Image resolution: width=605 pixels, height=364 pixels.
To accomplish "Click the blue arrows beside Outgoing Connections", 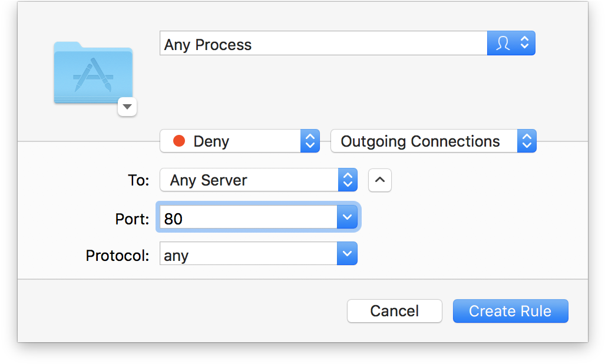I will tap(527, 141).
